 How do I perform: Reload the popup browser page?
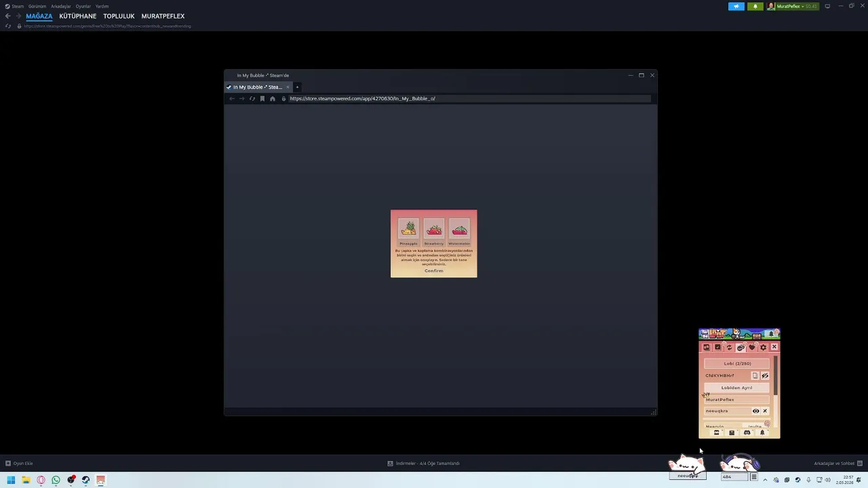pyautogui.click(x=252, y=99)
